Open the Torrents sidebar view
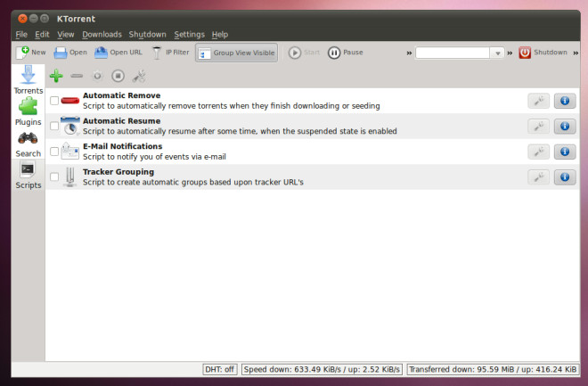The height and width of the screenshot is (386, 588). [29, 79]
